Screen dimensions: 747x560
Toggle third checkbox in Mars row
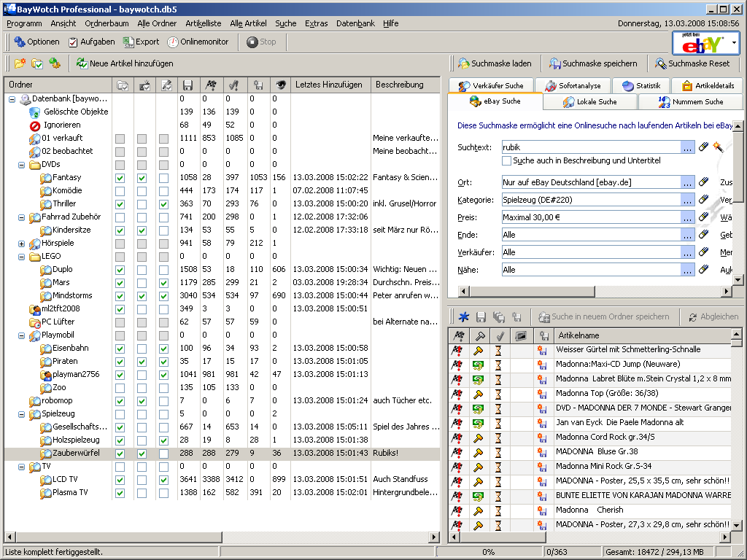point(164,283)
